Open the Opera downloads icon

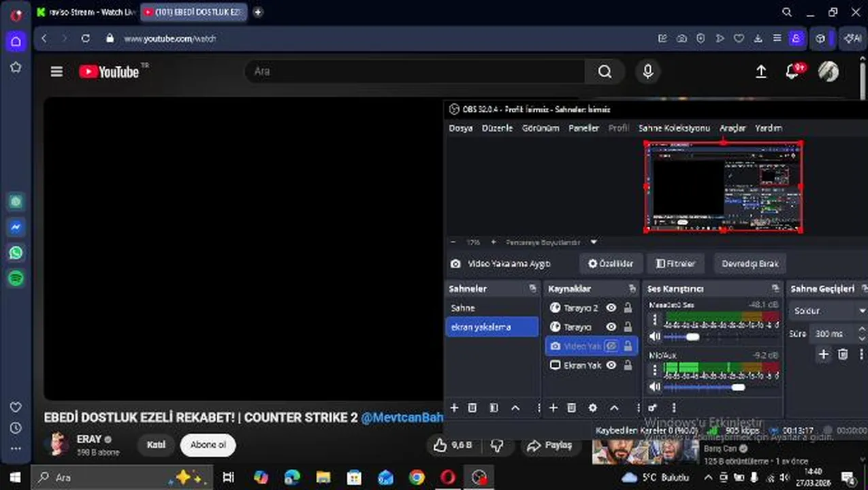pos(758,39)
